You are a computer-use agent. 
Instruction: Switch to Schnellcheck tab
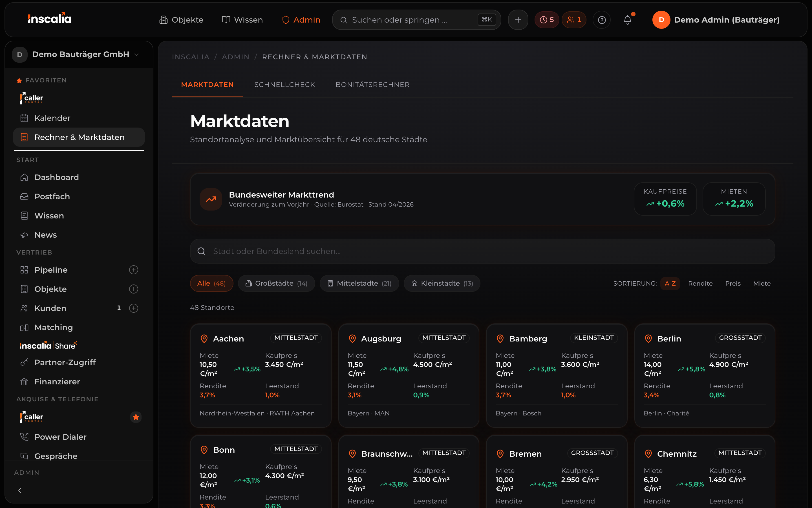[284, 85]
